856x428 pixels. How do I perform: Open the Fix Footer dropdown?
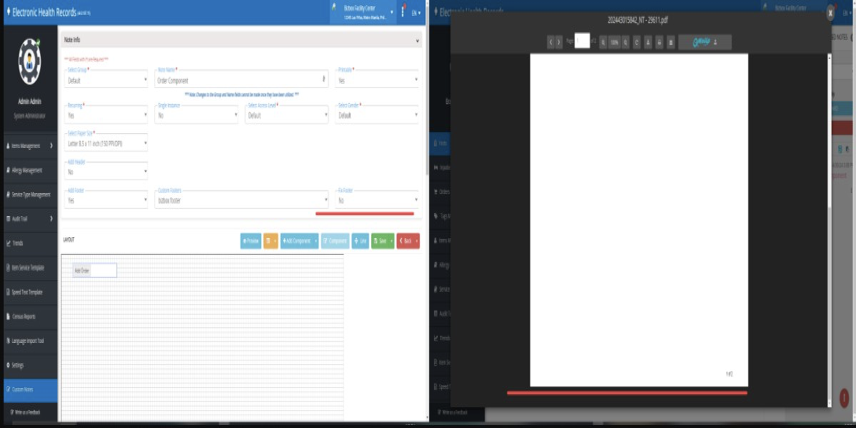pos(377,200)
